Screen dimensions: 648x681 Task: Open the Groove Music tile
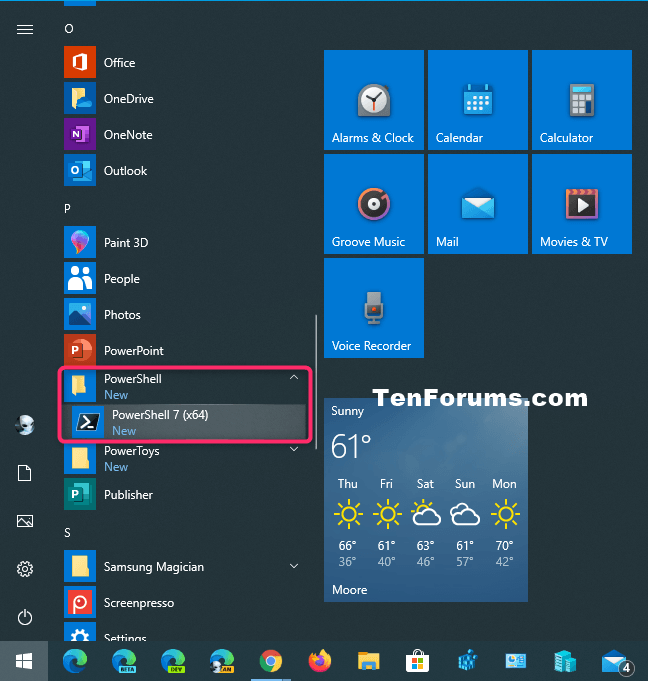point(374,204)
